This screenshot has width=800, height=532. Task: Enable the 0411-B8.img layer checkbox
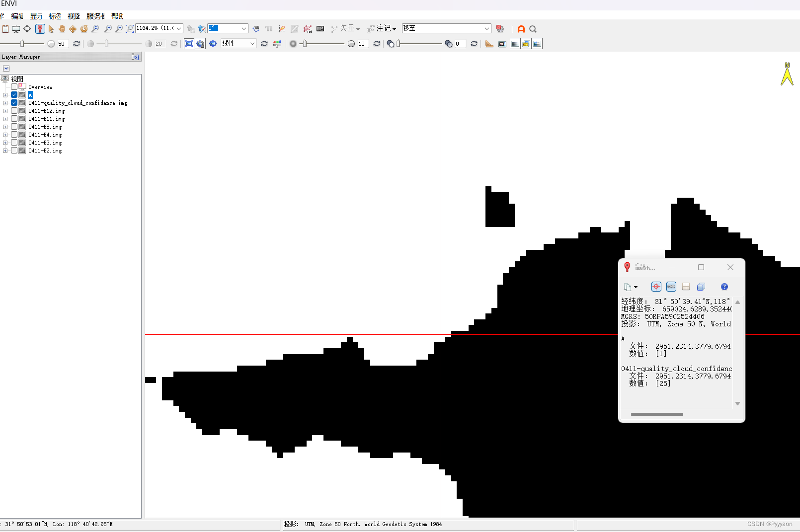point(14,127)
